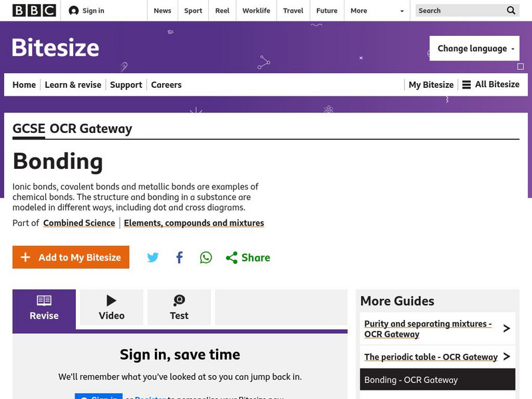The width and height of the screenshot is (532, 399).
Task: Click the search magnifier icon
Action: click(511, 11)
